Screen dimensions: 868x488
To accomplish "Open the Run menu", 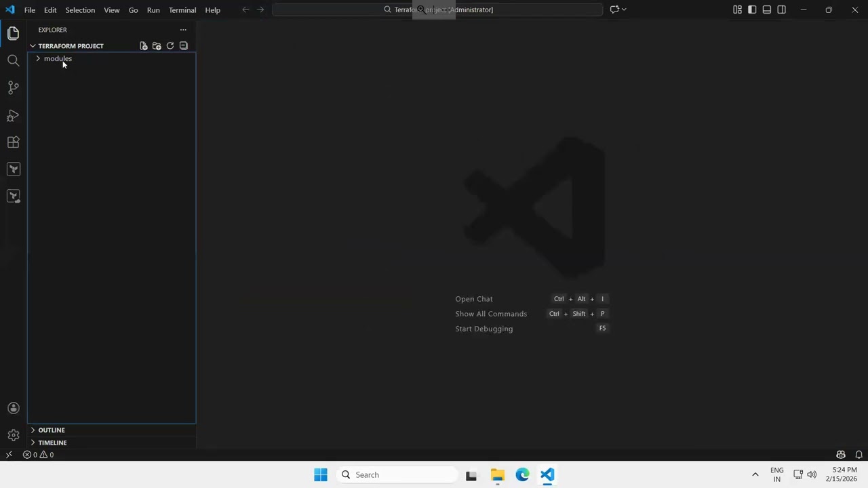I will (x=153, y=10).
